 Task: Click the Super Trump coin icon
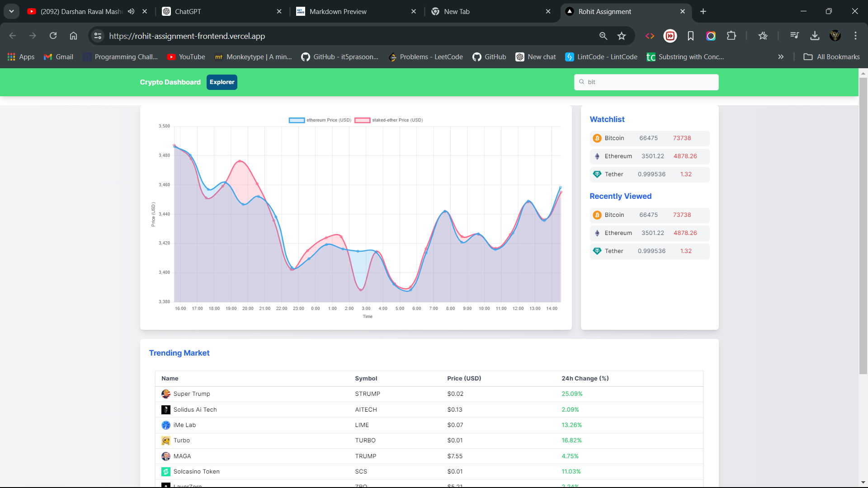point(166,394)
